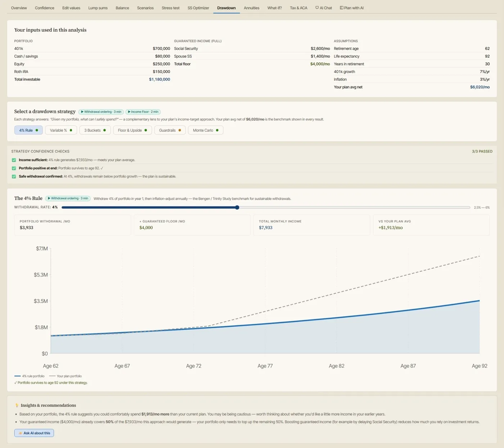Go to the What-if? tab
Viewport: 504px width, 448px height.
(275, 8)
